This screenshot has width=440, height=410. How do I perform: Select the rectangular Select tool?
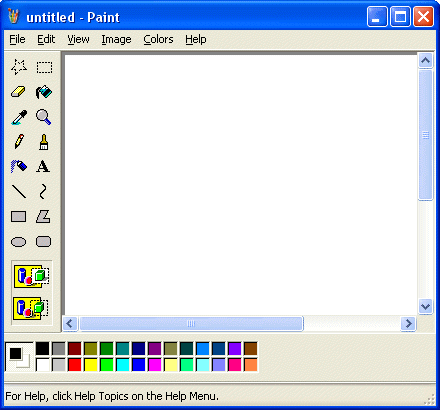tap(44, 67)
